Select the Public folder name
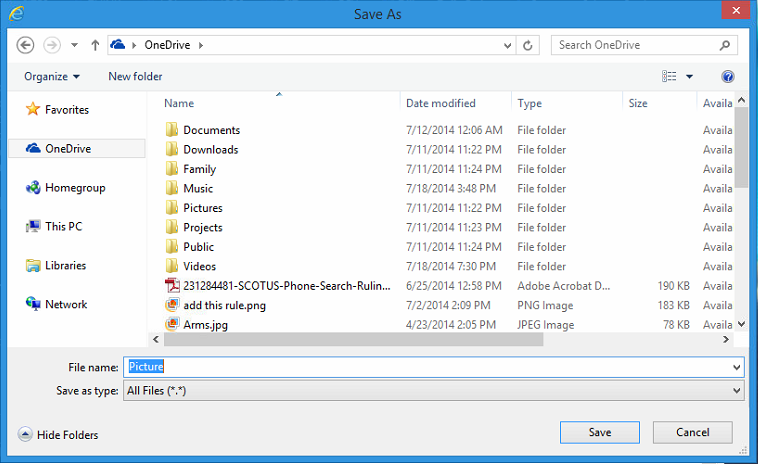This screenshot has height=464, width=758. pos(198,247)
